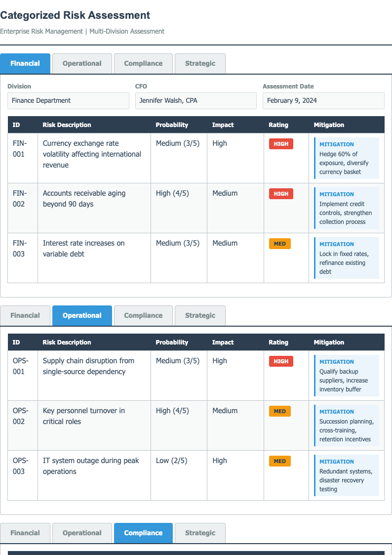Click the MED rating badge for OPS-003

click(x=279, y=461)
